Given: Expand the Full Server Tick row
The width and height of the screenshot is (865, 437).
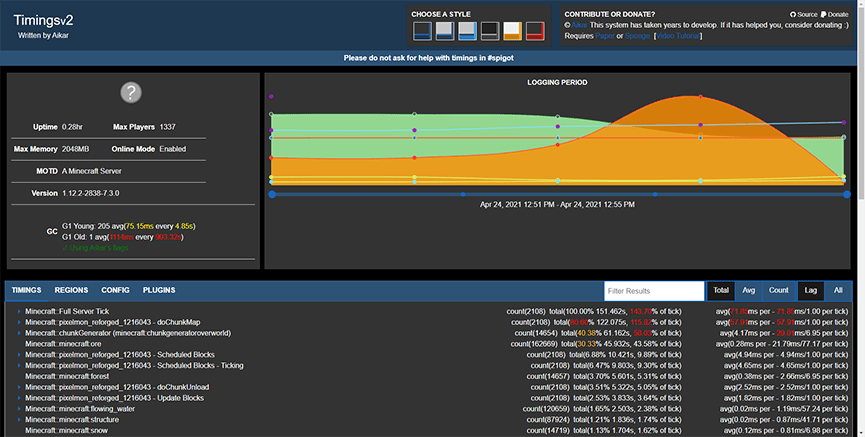Looking at the screenshot, I should point(19,312).
